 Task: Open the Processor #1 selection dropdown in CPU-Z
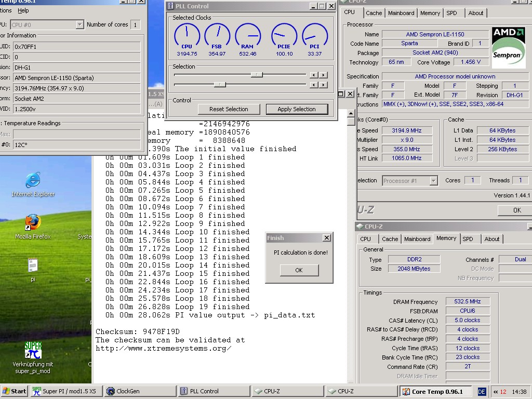433,181
